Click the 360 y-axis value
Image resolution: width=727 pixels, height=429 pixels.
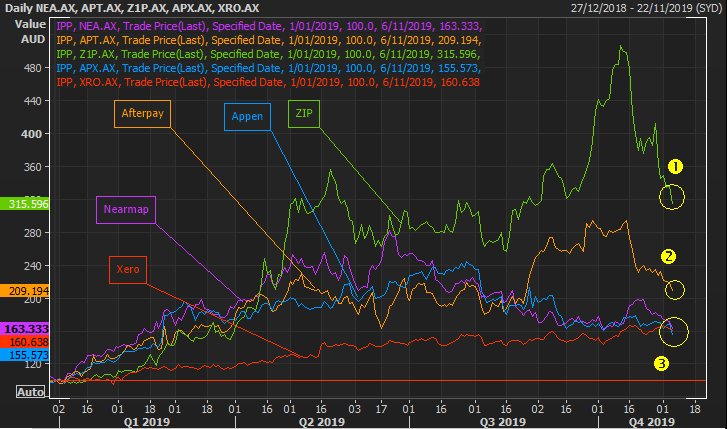pyautogui.click(x=32, y=167)
